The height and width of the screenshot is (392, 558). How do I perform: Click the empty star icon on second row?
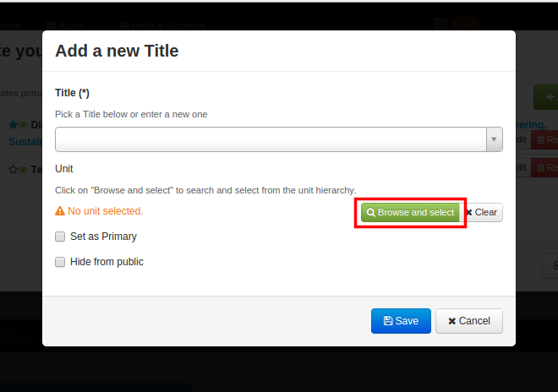coord(14,169)
